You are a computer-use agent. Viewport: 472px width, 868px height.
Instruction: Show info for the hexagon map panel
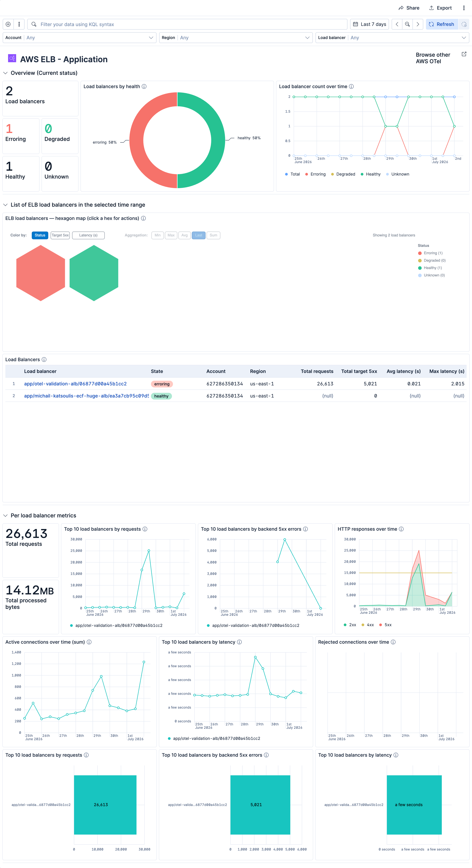point(144,218)
